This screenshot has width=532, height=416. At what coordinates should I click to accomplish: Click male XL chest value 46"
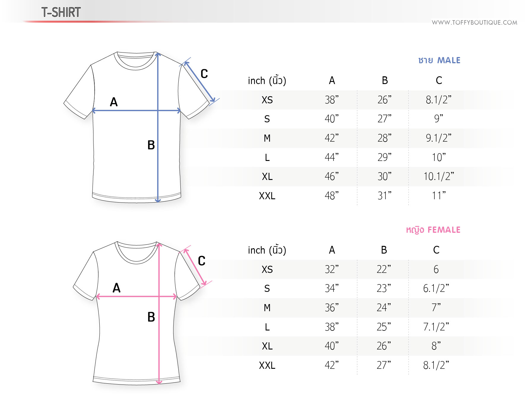[x=331, y=176]
